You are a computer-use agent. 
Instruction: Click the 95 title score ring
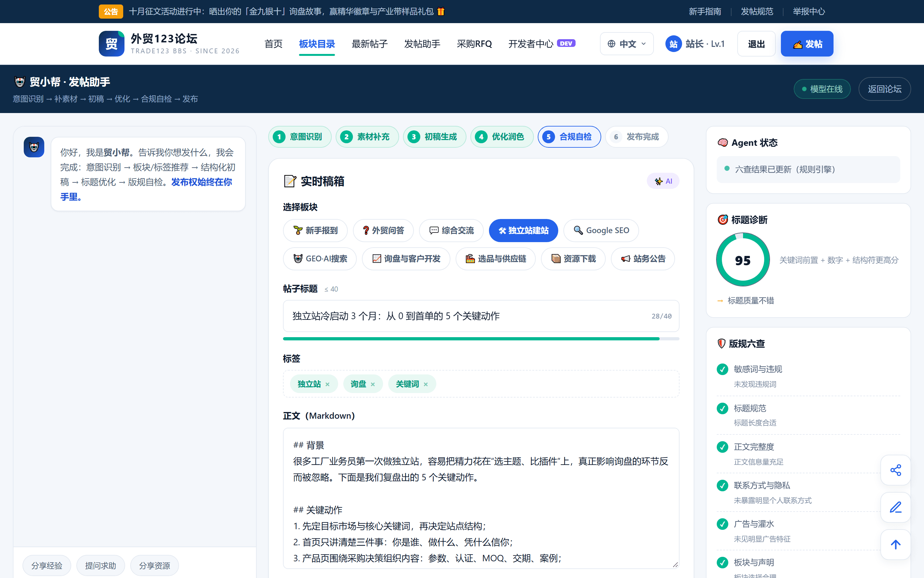tap(743, 260)
